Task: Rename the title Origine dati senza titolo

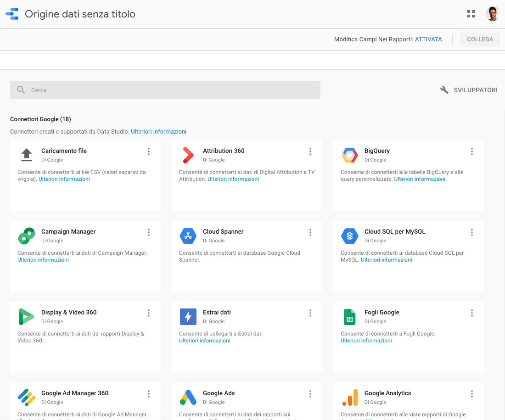Action: [80, 14]
